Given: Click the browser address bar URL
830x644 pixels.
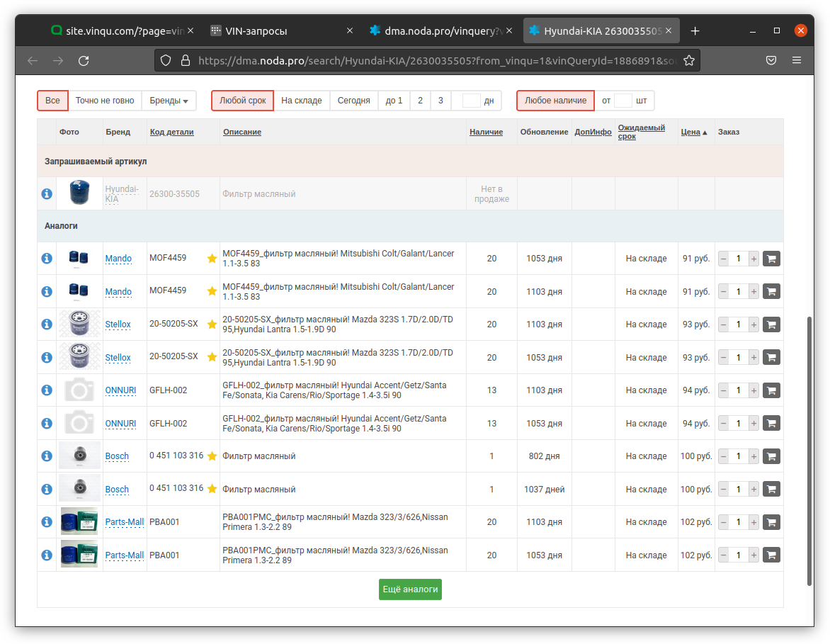Looking at the screenshot, I should click(x=437, y=60).
